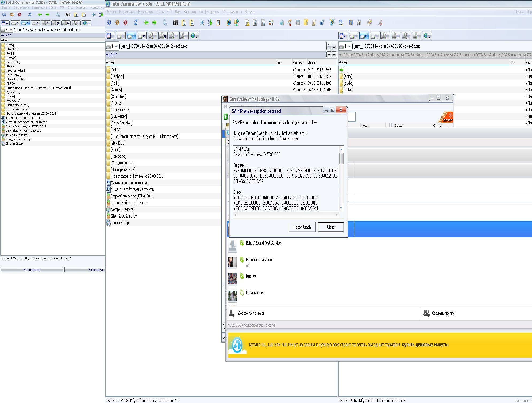Click the blue snowflake icon in large toolbar

[202, 23]
